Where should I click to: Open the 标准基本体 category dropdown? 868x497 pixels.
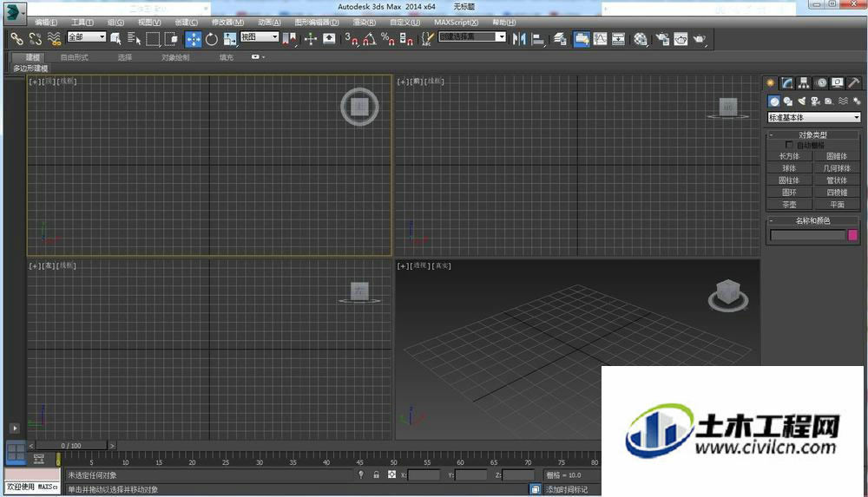(814, 117)
